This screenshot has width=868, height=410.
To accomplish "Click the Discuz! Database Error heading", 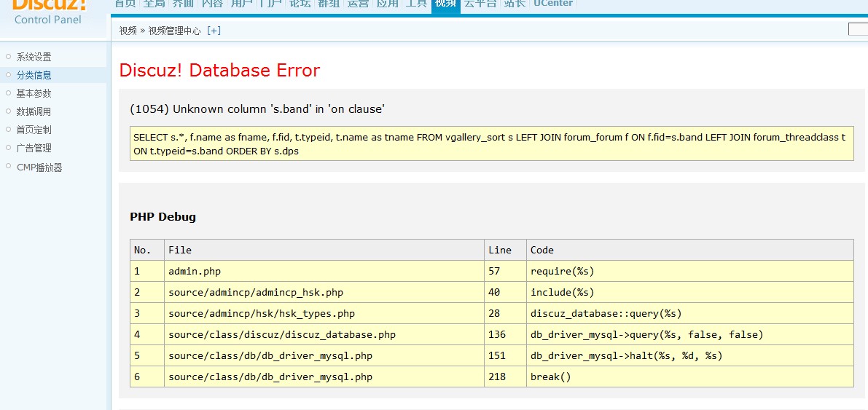I will [220, 70].
